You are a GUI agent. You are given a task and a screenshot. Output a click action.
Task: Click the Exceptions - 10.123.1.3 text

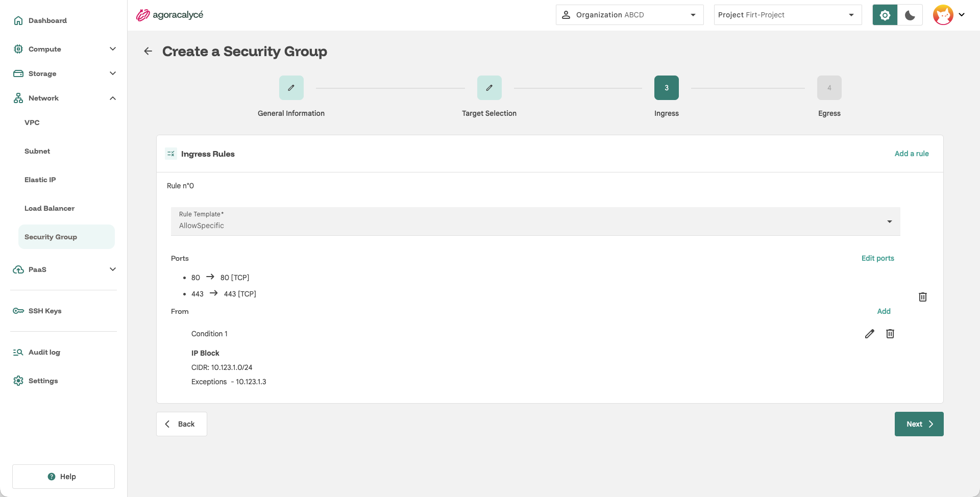[x=229, y=382]
